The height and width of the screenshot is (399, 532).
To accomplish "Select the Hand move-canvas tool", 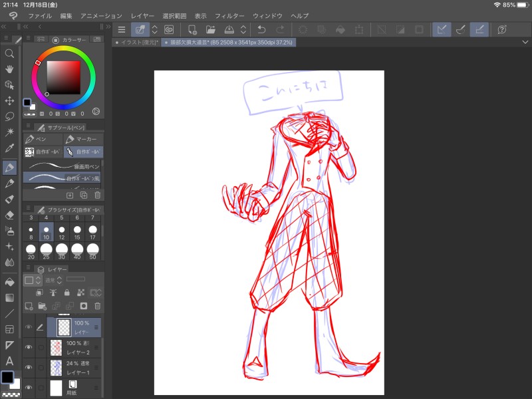I will (x=9, y=69).
